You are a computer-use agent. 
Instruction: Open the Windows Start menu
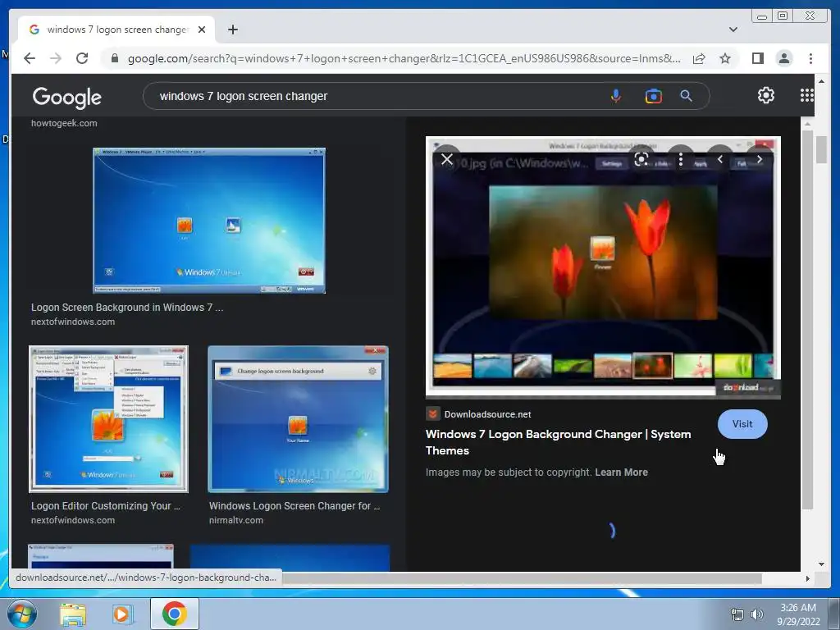point(21,614)
